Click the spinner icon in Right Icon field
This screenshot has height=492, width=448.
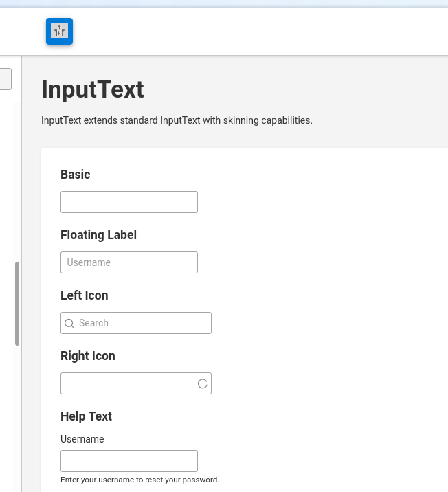202,383
